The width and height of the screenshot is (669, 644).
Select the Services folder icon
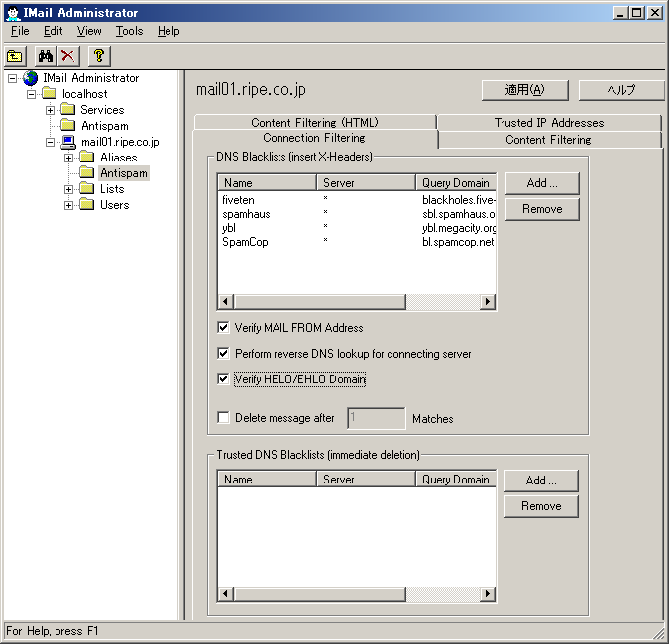[67, 110]
